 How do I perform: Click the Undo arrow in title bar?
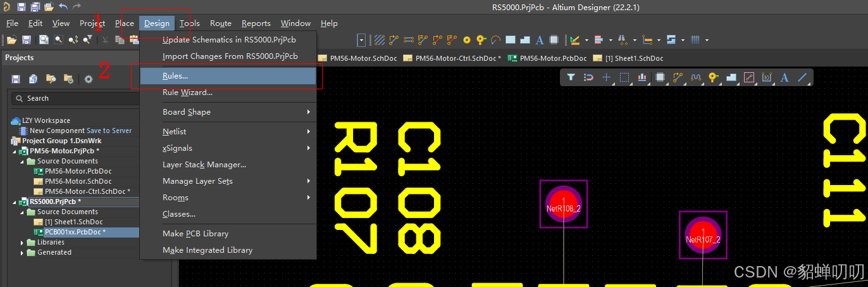pos(63,7)
